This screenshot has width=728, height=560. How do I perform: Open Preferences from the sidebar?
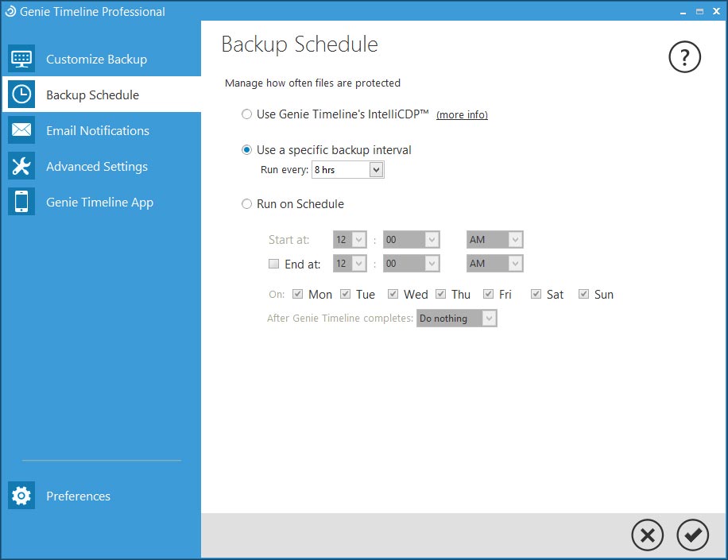(x=102, y=496)
